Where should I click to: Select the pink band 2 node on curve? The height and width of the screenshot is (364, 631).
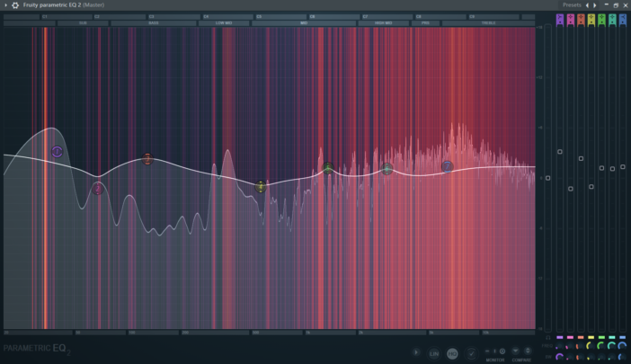click(98, 189)
